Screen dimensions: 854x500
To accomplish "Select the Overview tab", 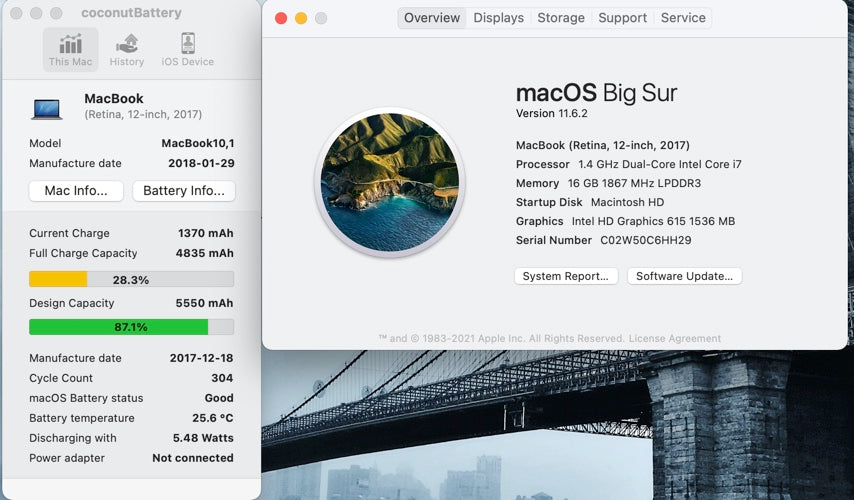I will pos(432,18).
